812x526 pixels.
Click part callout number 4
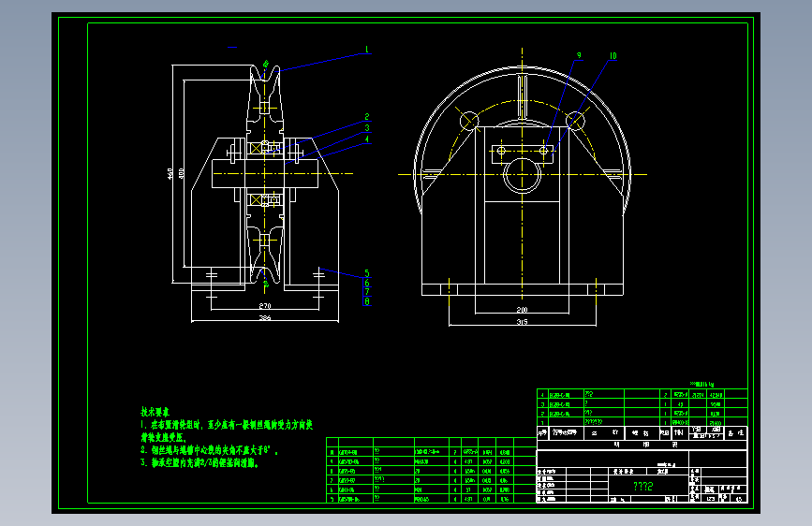[x=367, y=139]
